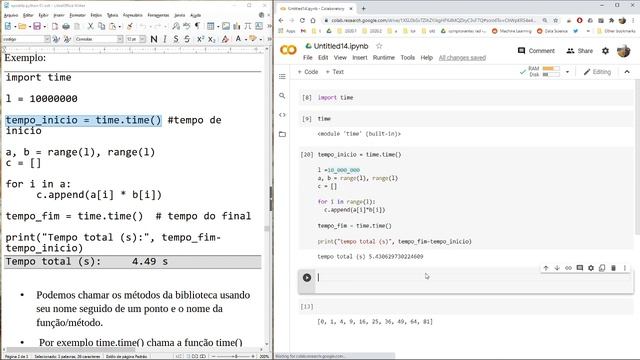Copy selection in Writer toolbar
The height and width of the screenshot is (360, 640).
point(101,26)
